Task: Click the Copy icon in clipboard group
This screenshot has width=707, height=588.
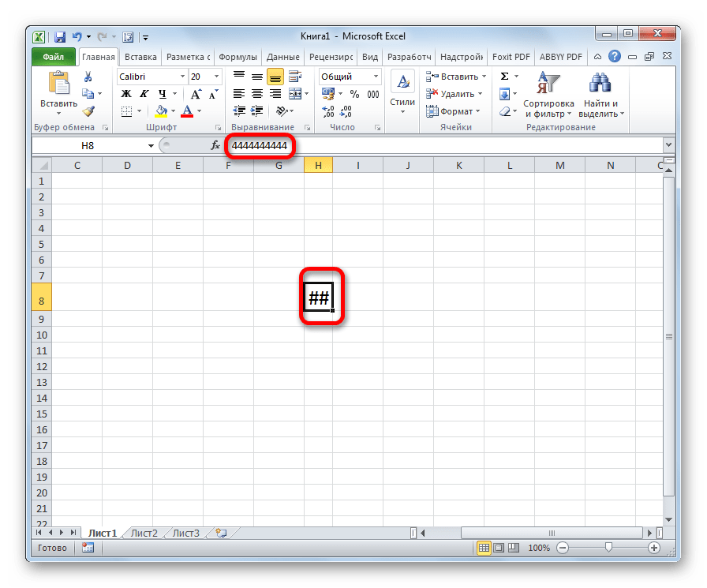Action: pos(88,94)
